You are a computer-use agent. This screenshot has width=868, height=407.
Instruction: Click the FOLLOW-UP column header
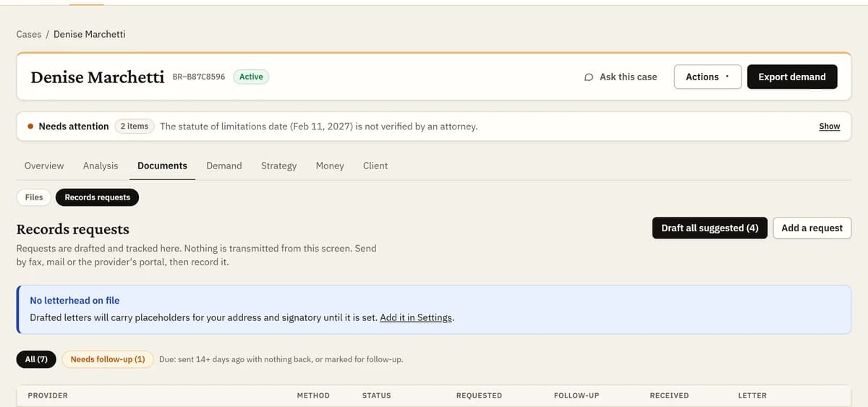pos(576,395)
